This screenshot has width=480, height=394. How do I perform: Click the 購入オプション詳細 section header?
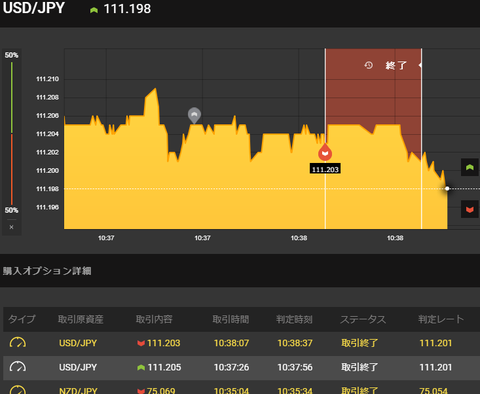pos(47,271)
